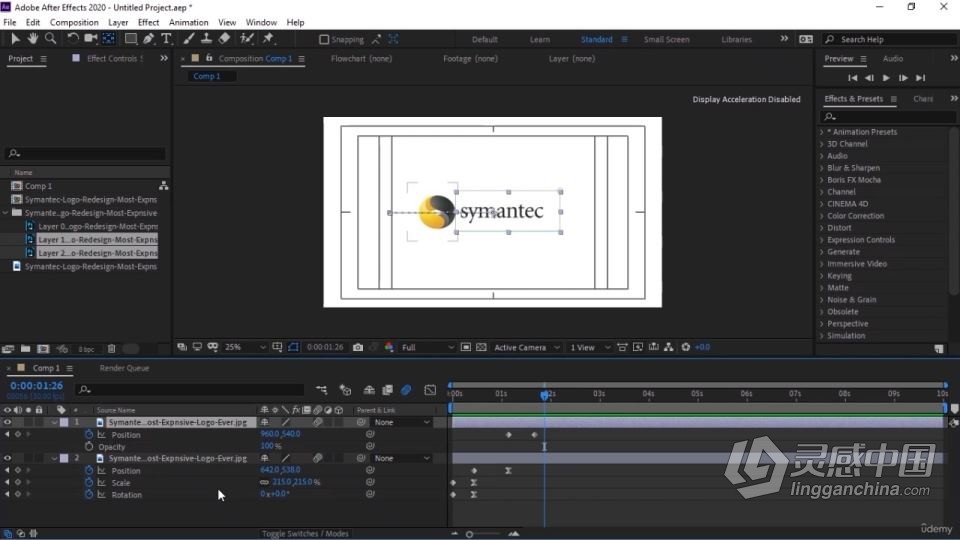Screen dimensions: 960x540
Task: Open the Graph Editor icon
Action: (430, 389)
